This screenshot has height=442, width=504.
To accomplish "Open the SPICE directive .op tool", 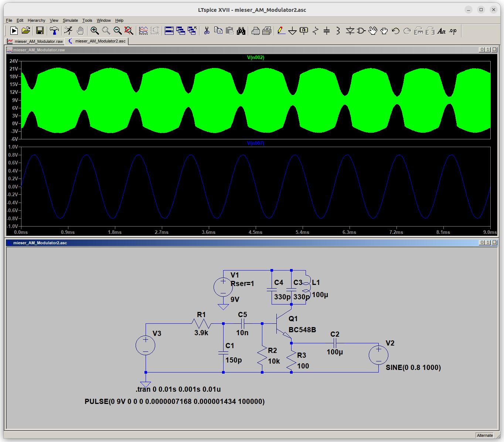I will point(453,31).
